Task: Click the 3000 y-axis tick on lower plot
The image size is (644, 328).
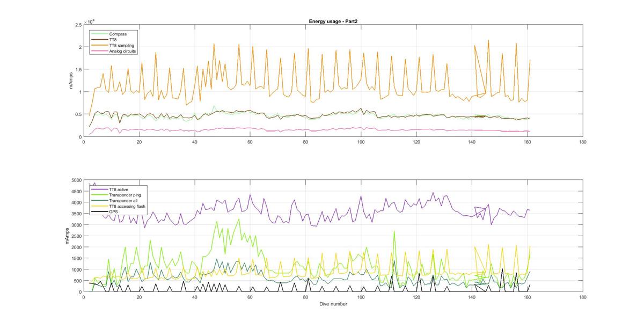Action: (x=76, y=225)
